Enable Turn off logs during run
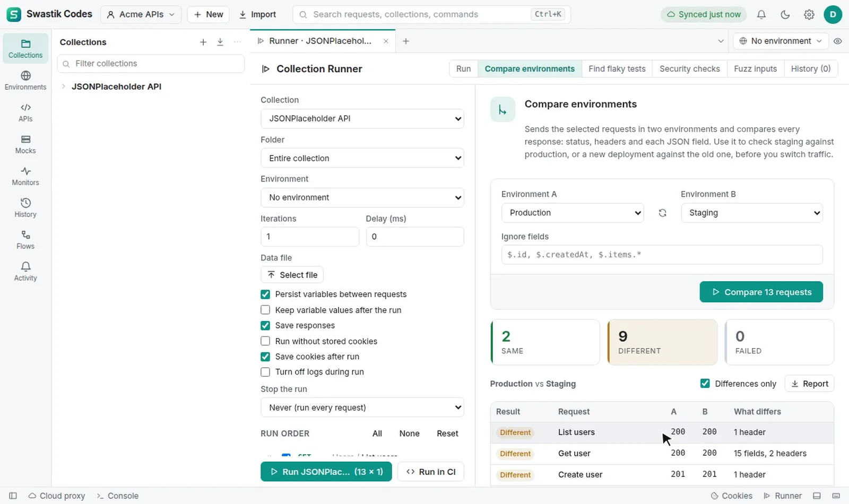849x504 pixels. click(x=265, y=372)
